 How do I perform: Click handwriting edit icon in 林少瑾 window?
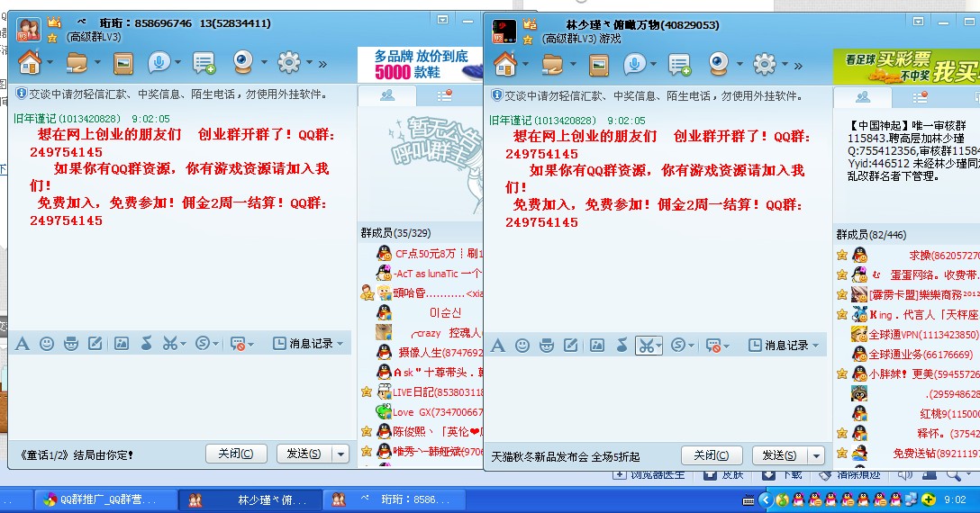point(571,346)
